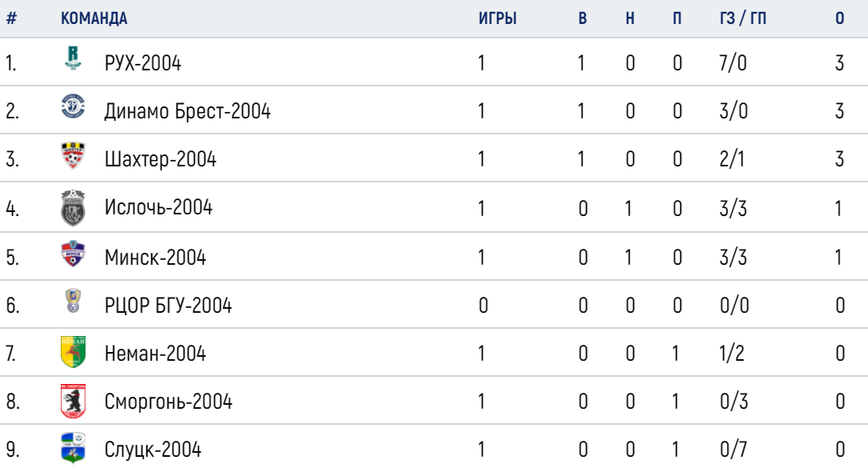Click the Сморгонь-2004 bear emblem
868x468 pixels.
tap(73, 401)
